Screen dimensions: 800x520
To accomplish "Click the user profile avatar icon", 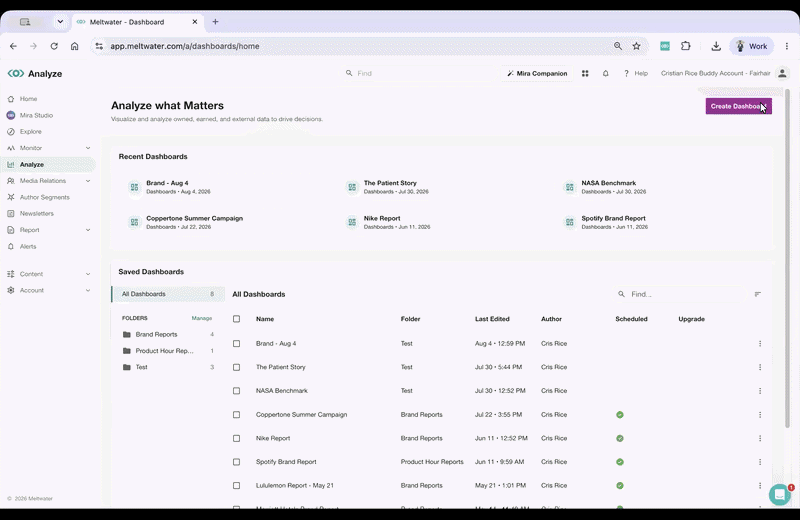I will [x=782, y=73].
